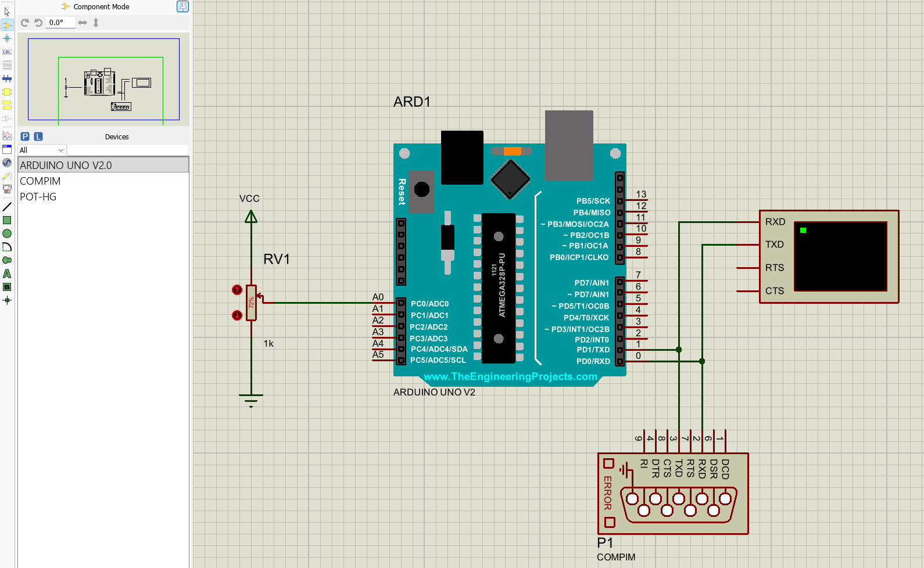Increase RV1 potentiometer with up arrow
Image resolution: width=924 pixels, height=568 pixels.
237,290
